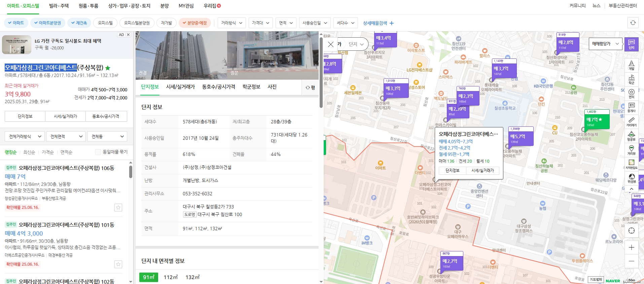Close the complex detail panel with X

click(x=331, y=44)
